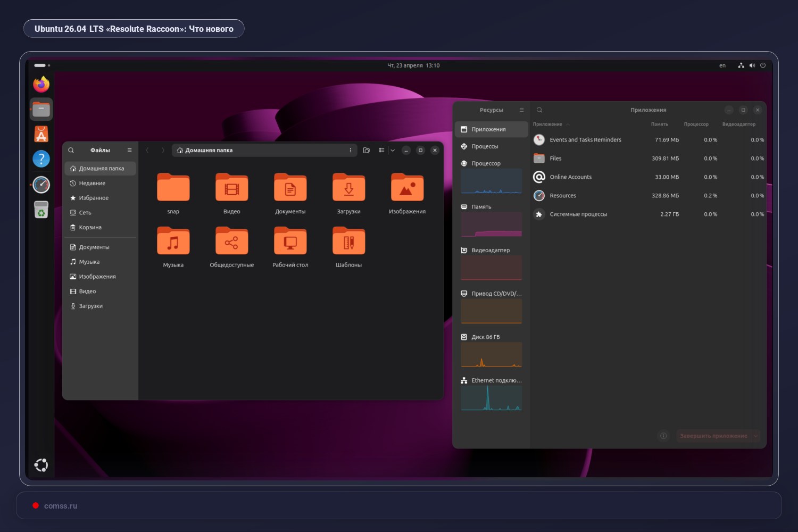Select the Online Accounts application row
The height and width of the screenshot is (532, 798).
pyautogui.click(x=570, y=177)
